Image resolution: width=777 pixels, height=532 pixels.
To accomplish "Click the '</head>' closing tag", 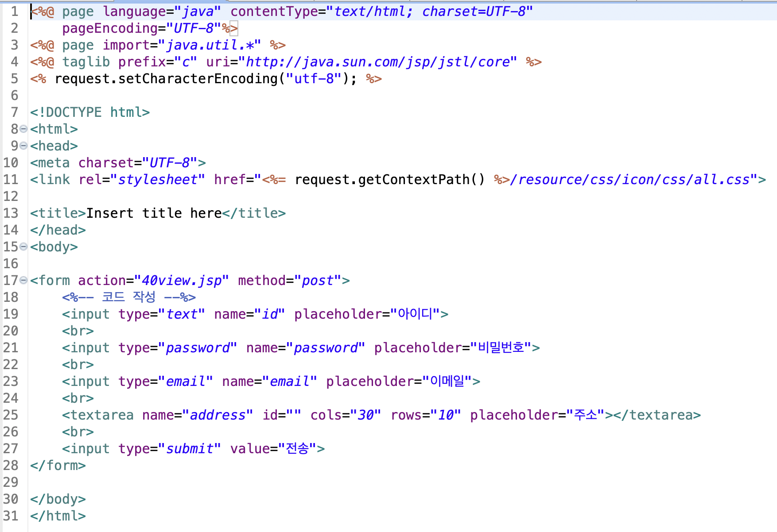I will 58,230.
